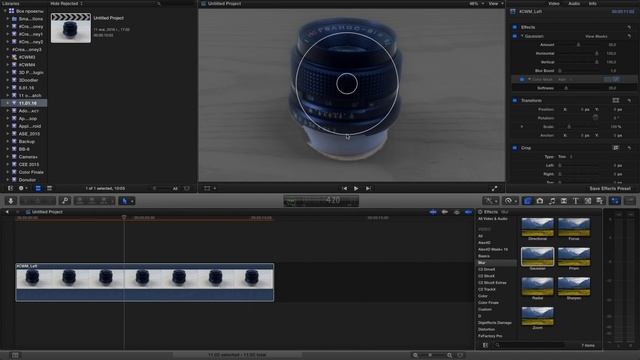This screenshot has height=360, width=640.
Task: Toggle the inspector button in toolbar
Action: tap(615, 201)
